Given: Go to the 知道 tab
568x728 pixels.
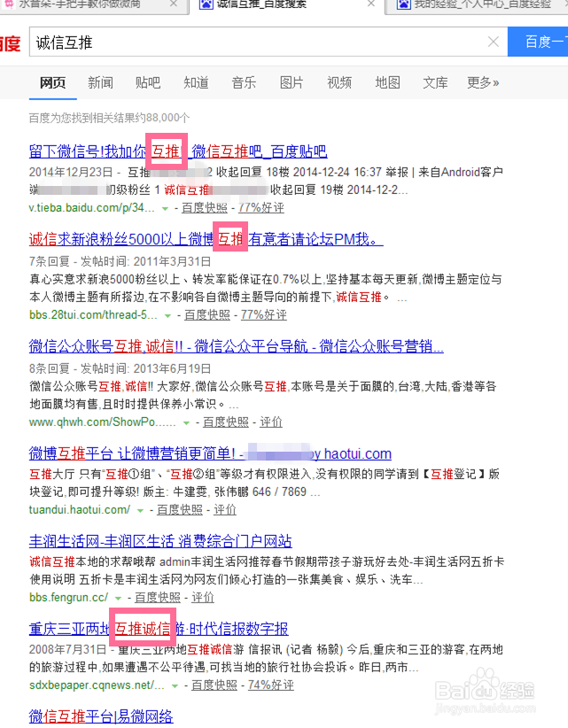Looking at the screenshot, I should (x=196, y=82).
